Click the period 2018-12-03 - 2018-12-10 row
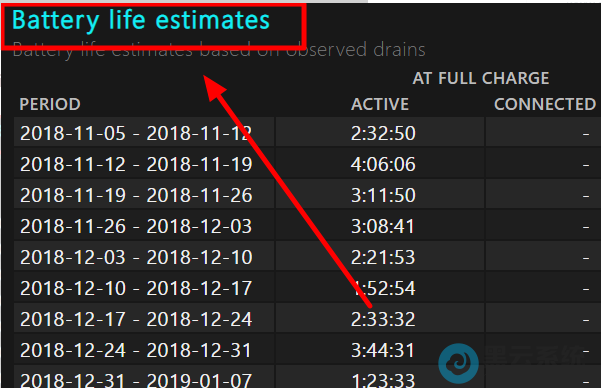The image size is (601, 388). tap(307, 257)
